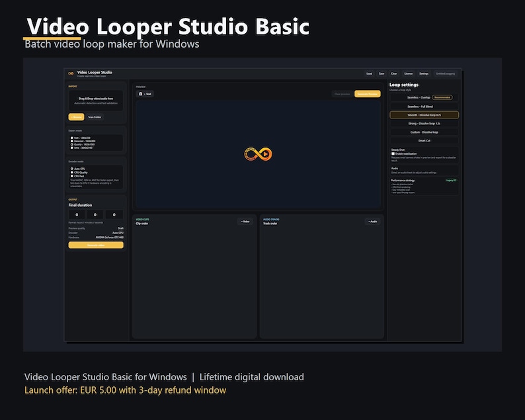525x420 pixels.
Task: Click the yellow Browse button
Action: pos(76,117)
